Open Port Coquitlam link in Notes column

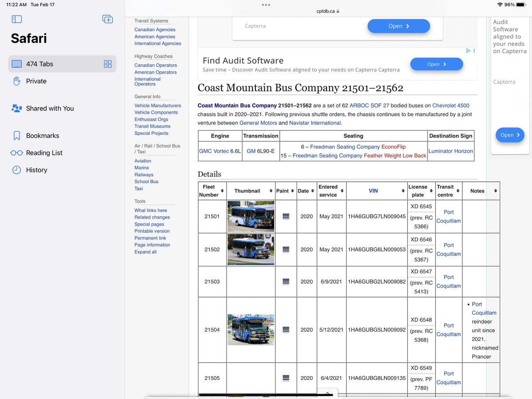tap(484, 309)
